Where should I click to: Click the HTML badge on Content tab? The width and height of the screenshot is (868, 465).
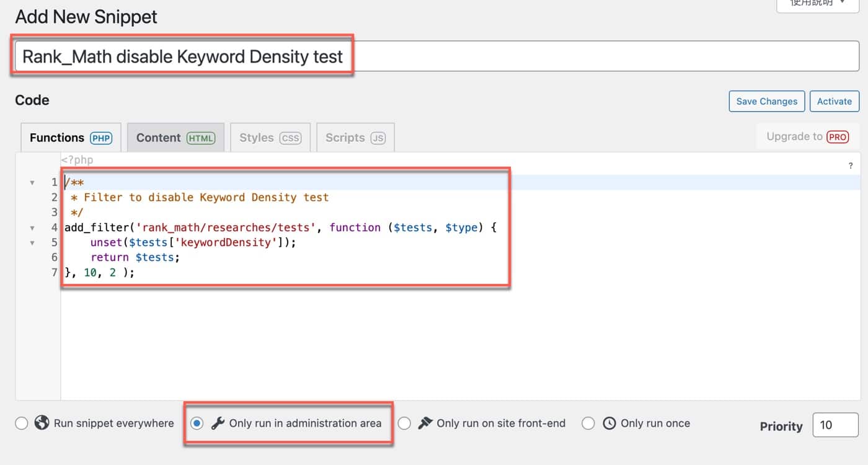(201, 138)
